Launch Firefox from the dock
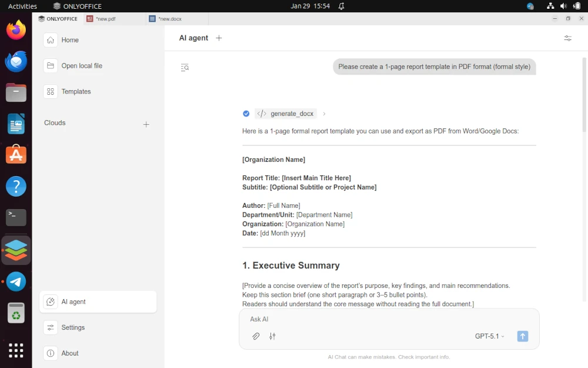 (x=16, y=29)
